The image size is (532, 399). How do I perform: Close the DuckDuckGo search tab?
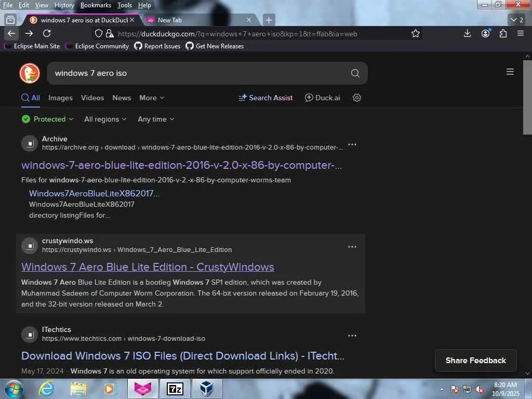click(132, 20)
